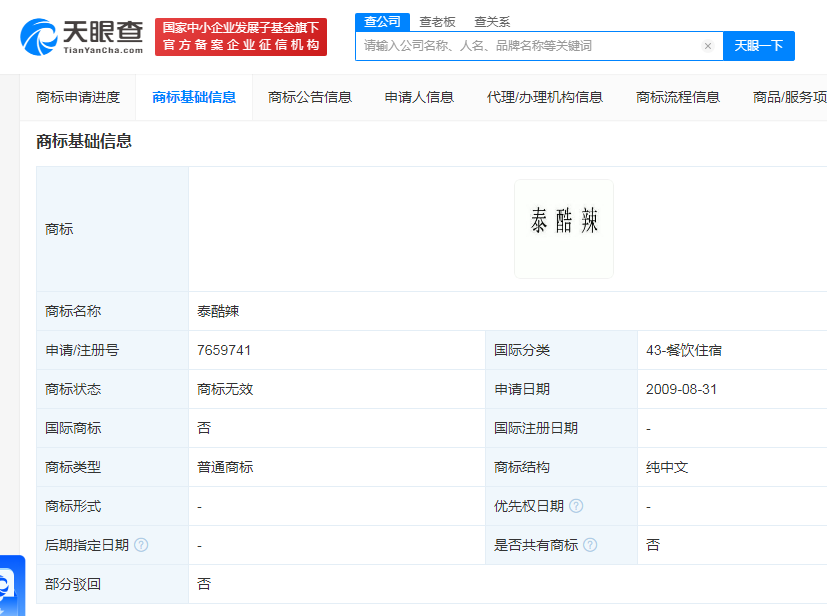The height and width of the screenshot is (616, 827).
Task: Switch to the 查公司 search tab
Action: 382,22
